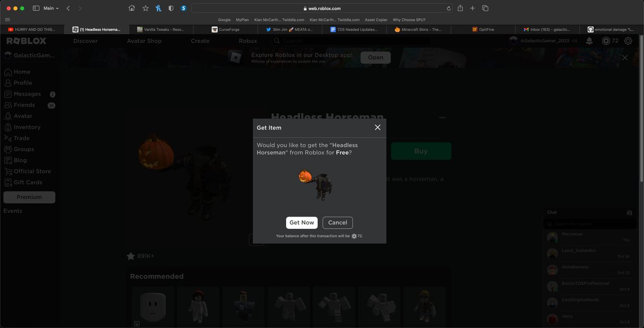Dismiss the Desktop app banner with X
The image size is (644, 328).
(x=625, y=57)
